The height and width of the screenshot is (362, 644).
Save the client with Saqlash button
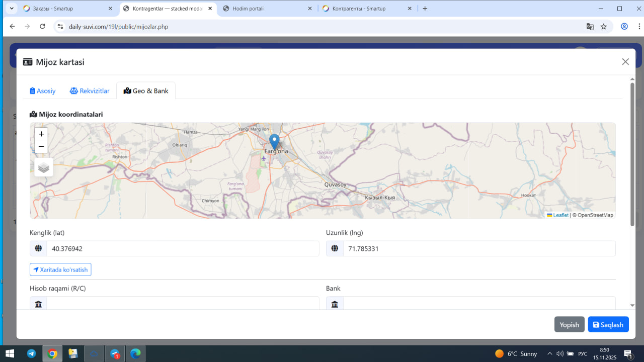click(x=608, y=325)
